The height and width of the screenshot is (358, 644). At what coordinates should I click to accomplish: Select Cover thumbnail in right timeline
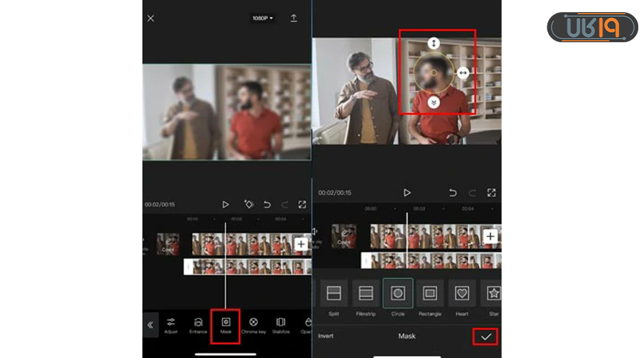coord(344,236)
